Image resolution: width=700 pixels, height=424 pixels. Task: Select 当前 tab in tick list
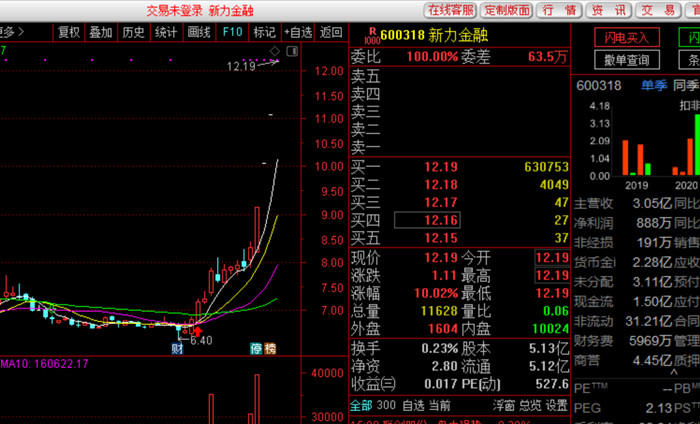coord(440,405)
